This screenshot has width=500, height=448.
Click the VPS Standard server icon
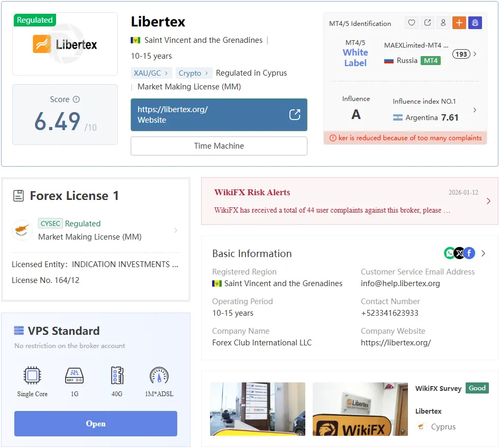(x=19, y=331)
